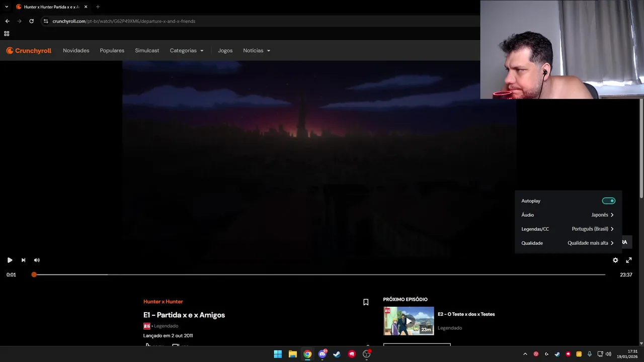Click the 0:01 elapsed time label
The height and width of the screenshot is (362, 644).
[x=11, y=275]
